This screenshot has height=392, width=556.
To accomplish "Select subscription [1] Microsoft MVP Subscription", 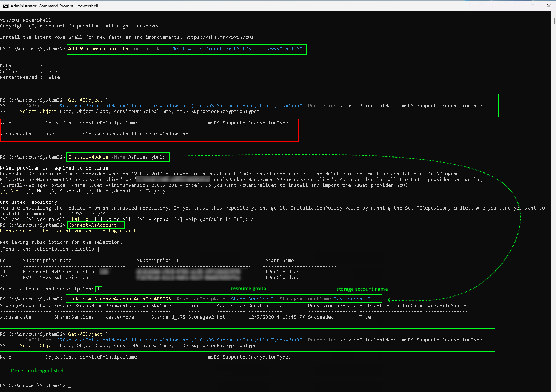I will tap(59, 272).
